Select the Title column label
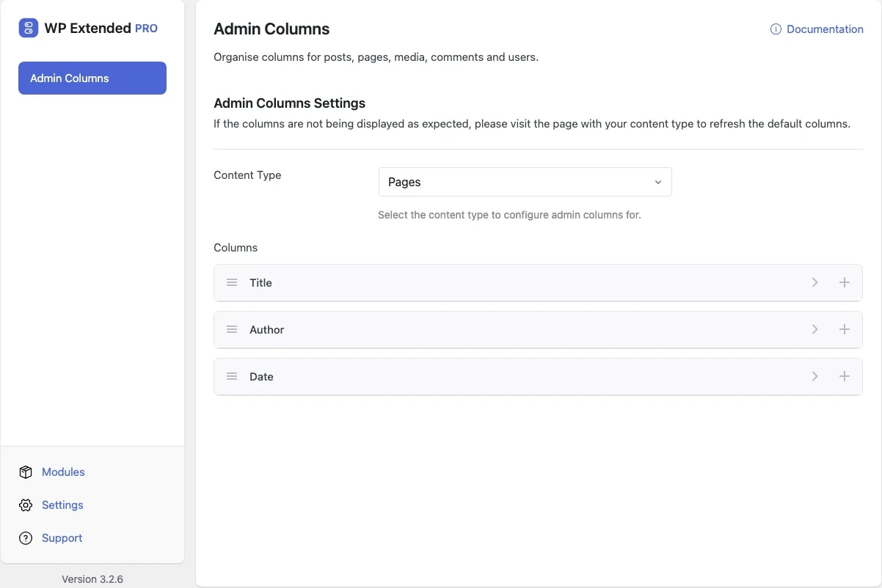Image resolution: width=882 pixels, height=588 pixels. click(260, 283)
